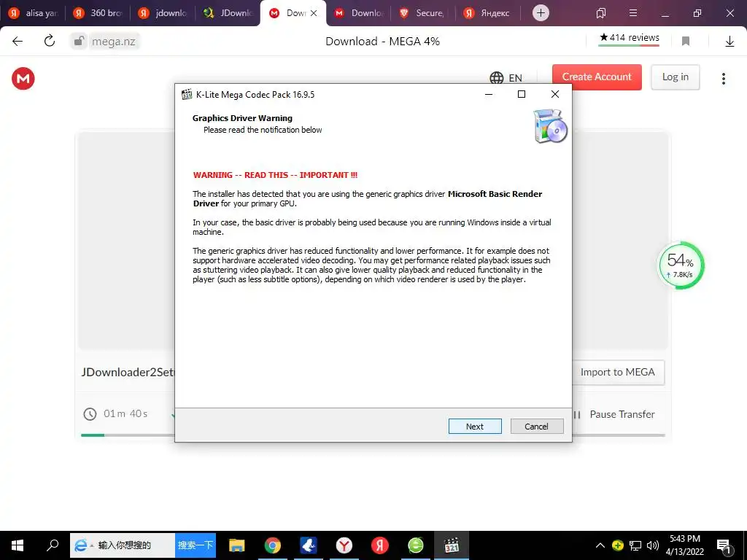The width and height of the screenshot is (747, 560).
Task: Click the Create Account button on MEGA
Action: coord(597,77)
